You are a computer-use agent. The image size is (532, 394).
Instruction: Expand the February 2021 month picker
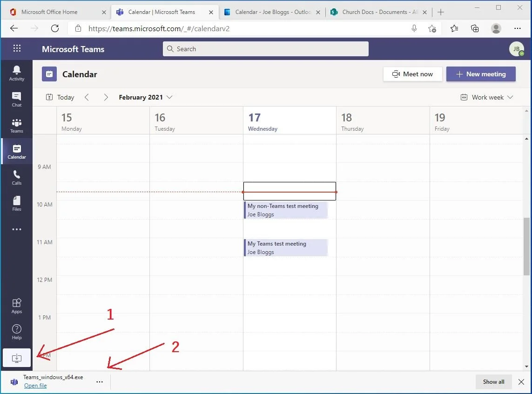pos(146,97)
